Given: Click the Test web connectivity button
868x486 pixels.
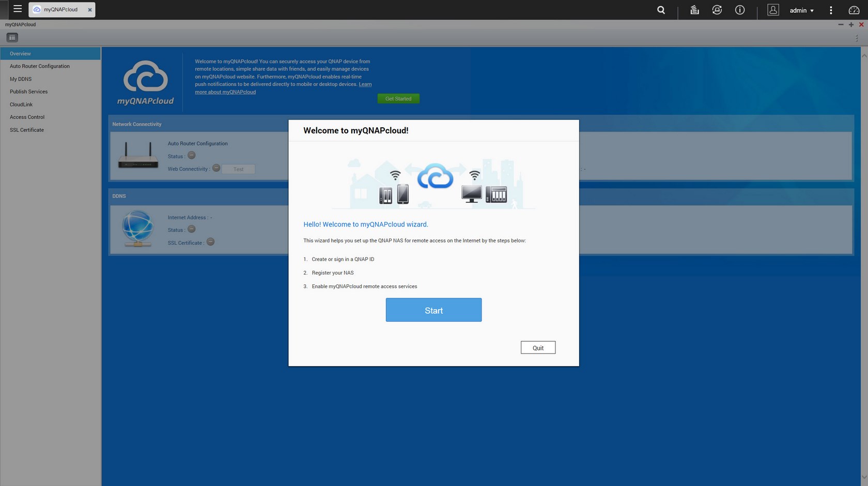Looking at the screenshot, I should click(238, 169).
